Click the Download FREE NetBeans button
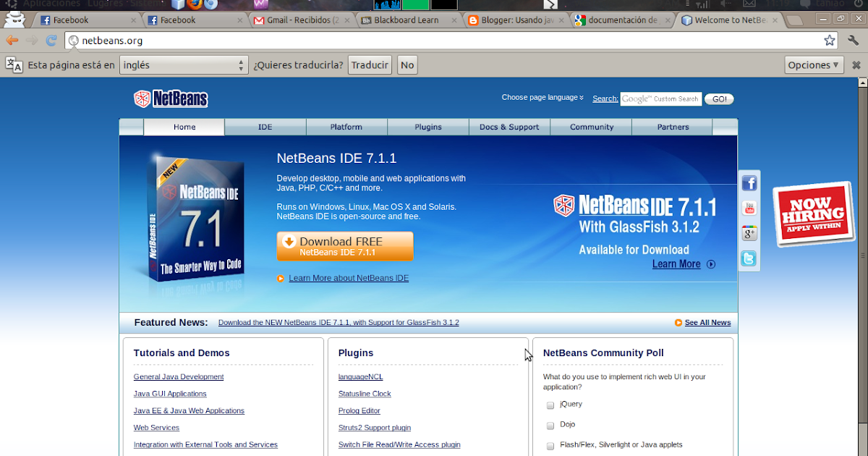 pyautogui.click(x=345, y=246)
